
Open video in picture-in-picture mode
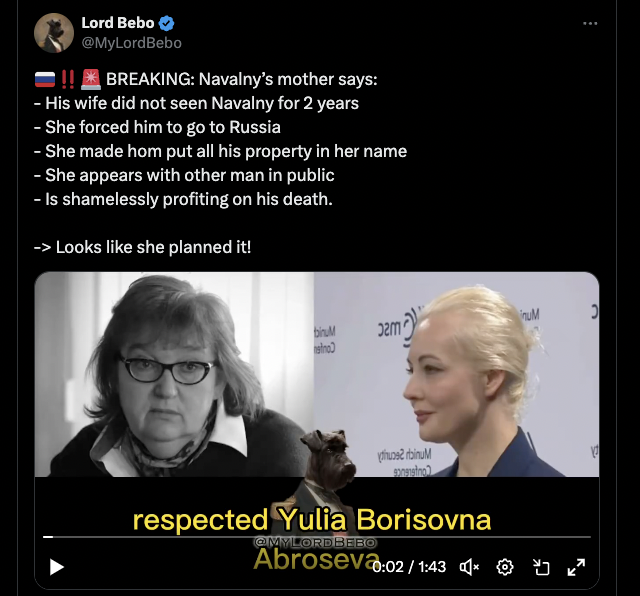click(x=541, y=567)
